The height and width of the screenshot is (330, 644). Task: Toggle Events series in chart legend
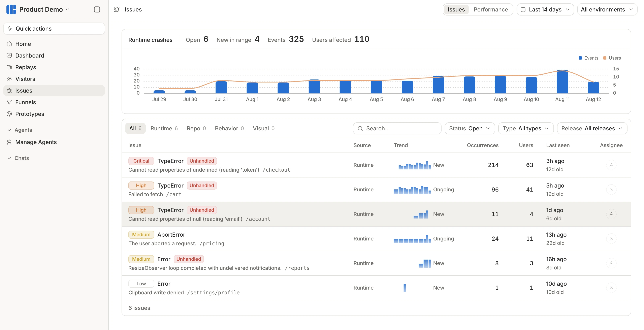[x=588, y=58]
